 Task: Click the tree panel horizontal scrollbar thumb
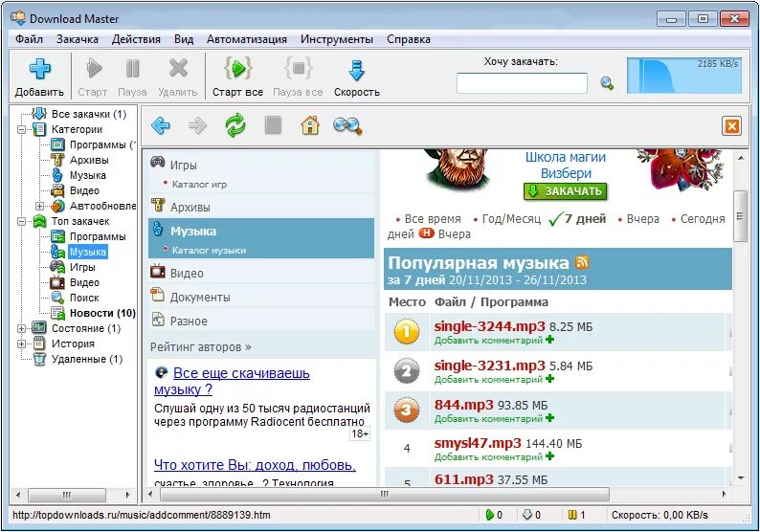pos(67,495)
